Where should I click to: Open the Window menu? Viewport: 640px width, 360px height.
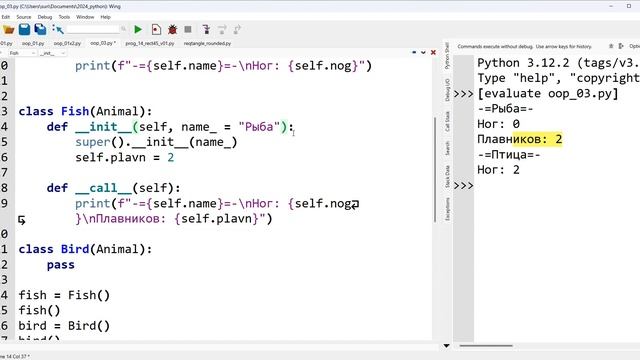[x=85, y=17]
